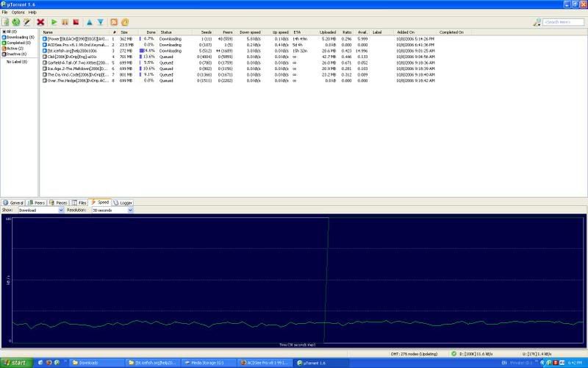Sort by the Ratio column header

click(x=345, y=32)
